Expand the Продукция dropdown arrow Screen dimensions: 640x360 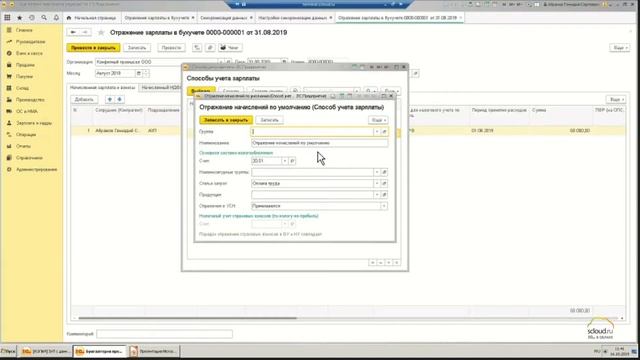coord(377,195)
